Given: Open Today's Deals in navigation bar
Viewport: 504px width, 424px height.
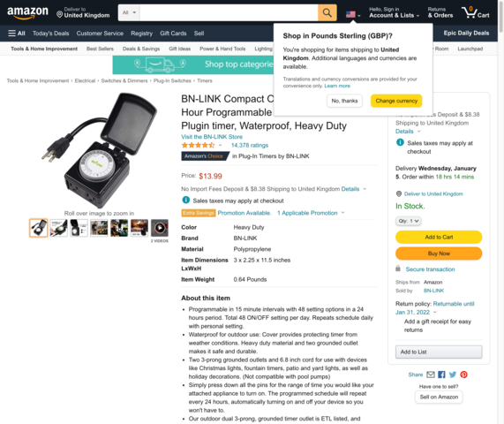Looking at the screenshot, I should (x=51, y=34).
